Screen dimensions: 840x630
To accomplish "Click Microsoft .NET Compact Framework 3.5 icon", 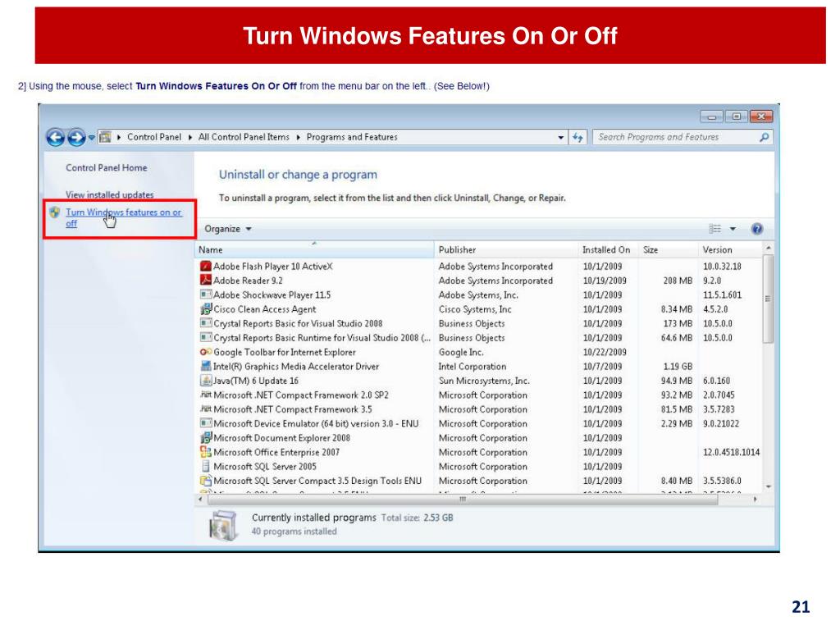I will (x=206, y=409).
